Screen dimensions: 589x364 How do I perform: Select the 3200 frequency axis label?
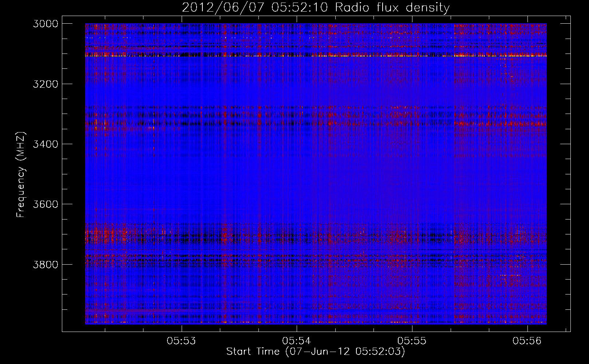[x=46, y=84]
